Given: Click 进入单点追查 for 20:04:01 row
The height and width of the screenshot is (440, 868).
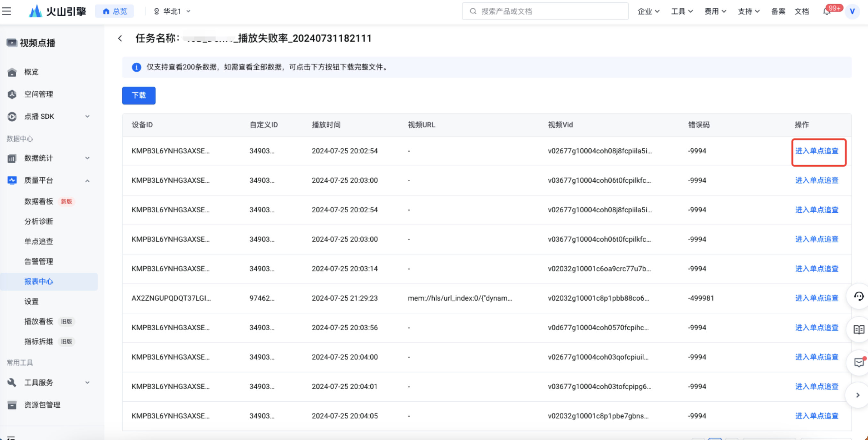Looking at the screenshot, I should 817,387.
